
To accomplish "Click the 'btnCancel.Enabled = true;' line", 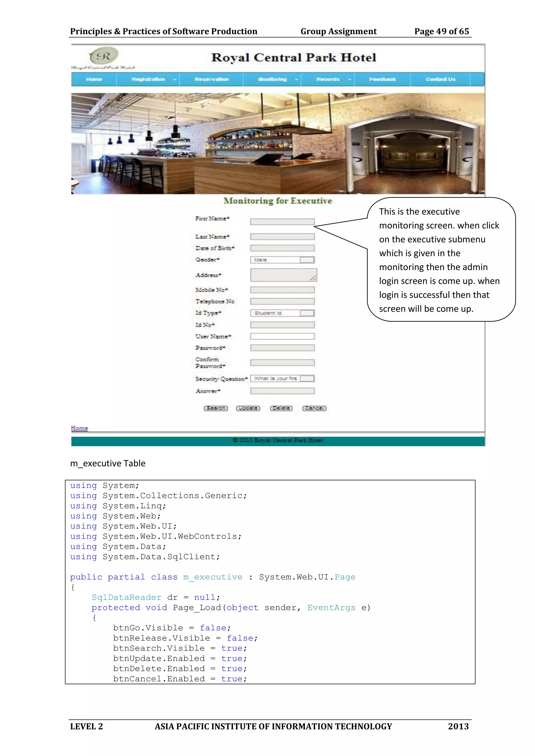I will [180, 679].
